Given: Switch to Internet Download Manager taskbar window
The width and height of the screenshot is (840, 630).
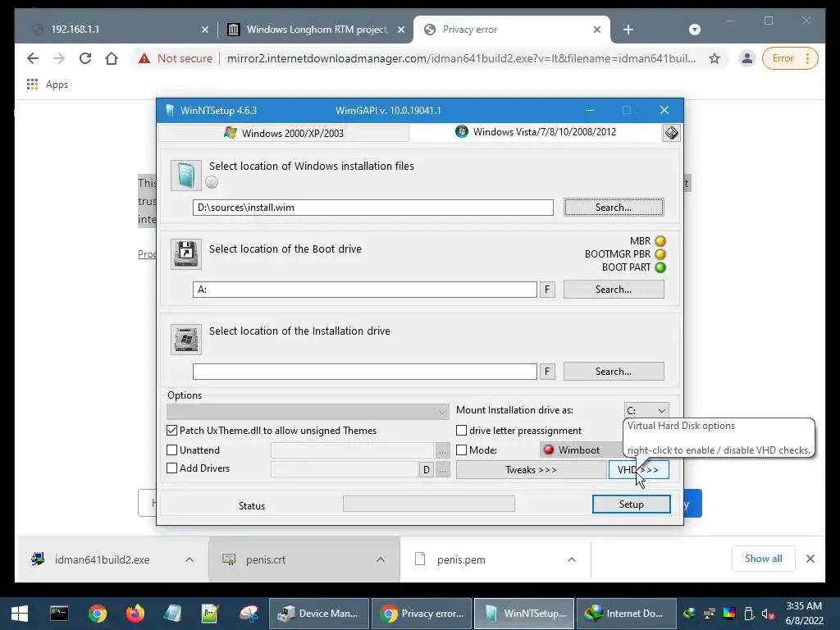Looking at the screenshot, I should [x=626, y=614].
